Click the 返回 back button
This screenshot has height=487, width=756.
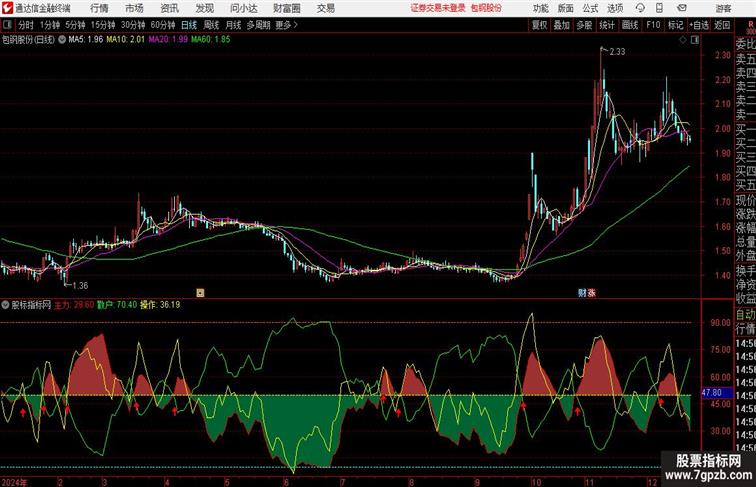coord(722,25)
